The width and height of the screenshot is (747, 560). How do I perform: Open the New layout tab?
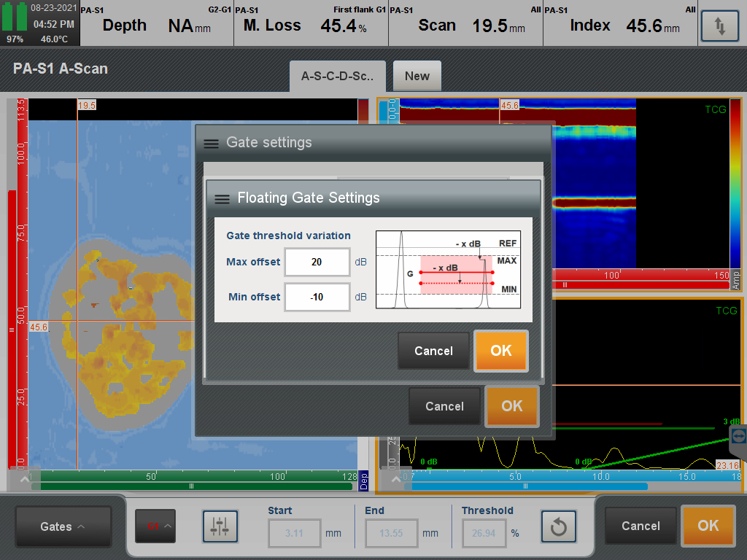[x=417, y=75]
